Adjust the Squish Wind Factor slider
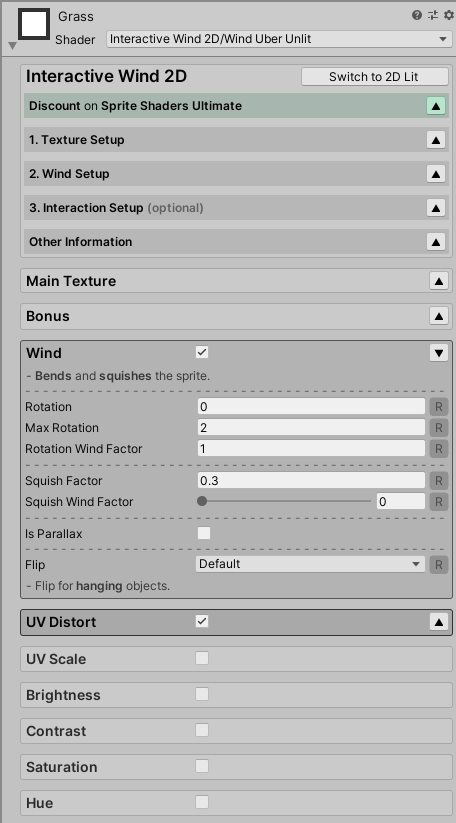The width and height of the screenshot is (456, 823). point(286,501)
